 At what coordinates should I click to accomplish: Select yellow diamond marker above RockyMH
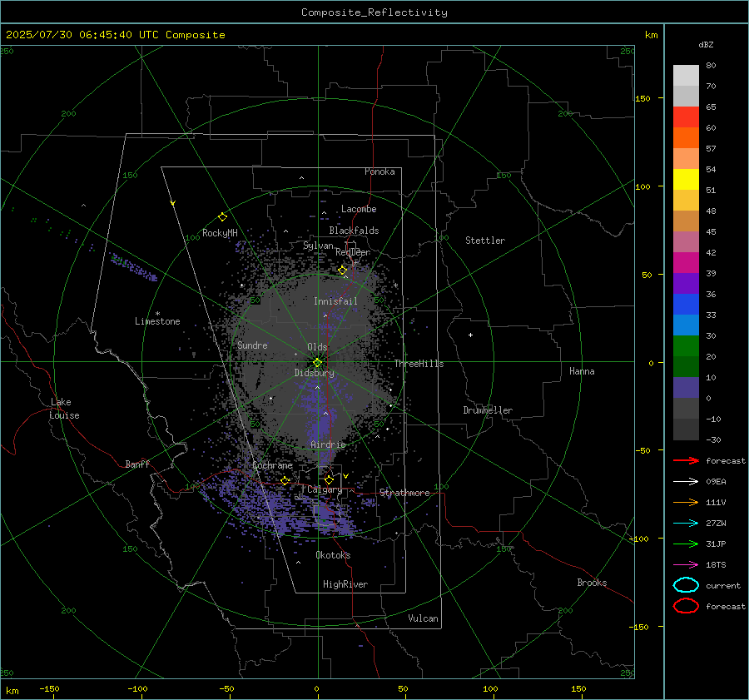click(222, 217)
